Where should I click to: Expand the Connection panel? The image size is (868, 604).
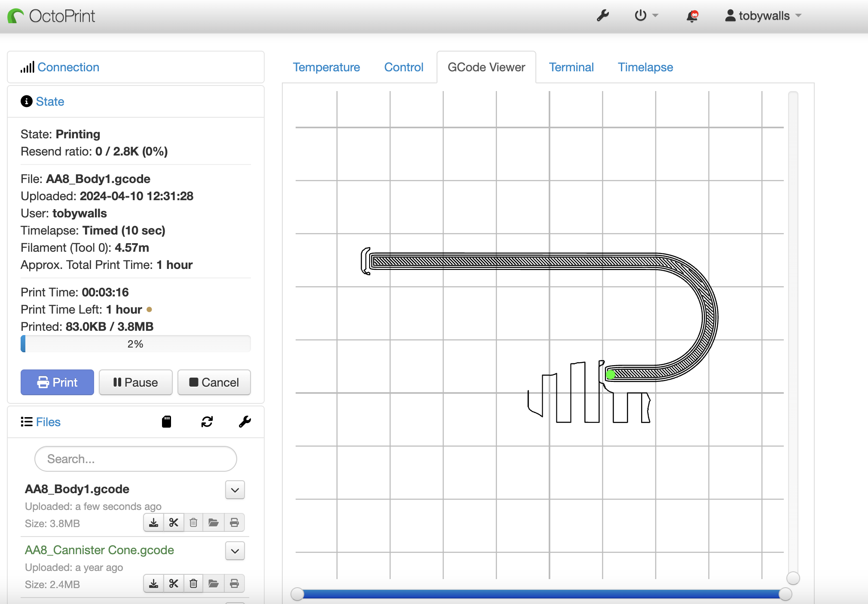pyautogui.click(x=68, y=67)
